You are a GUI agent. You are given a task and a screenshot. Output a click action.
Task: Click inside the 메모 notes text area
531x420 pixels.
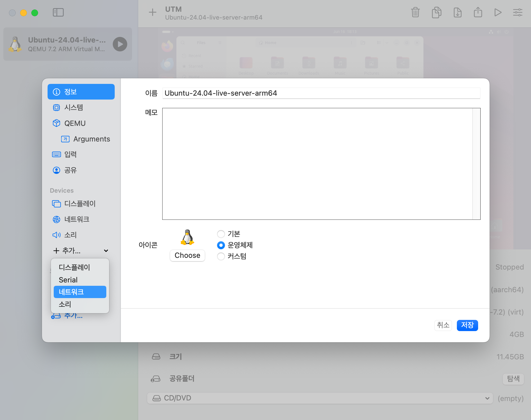[x=317, y=164]
